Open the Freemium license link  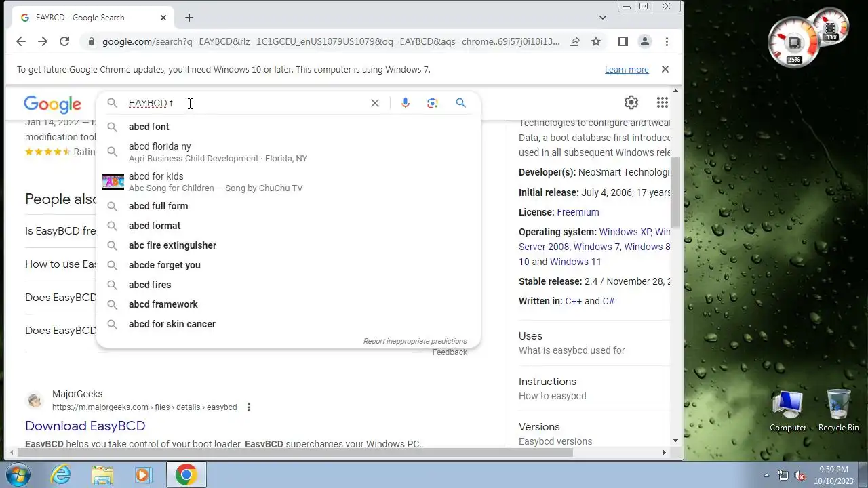(578, 212)
